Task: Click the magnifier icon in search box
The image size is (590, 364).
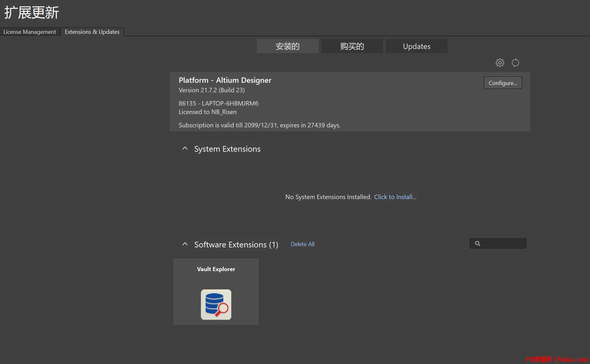Action: click(x=478, y=244)
